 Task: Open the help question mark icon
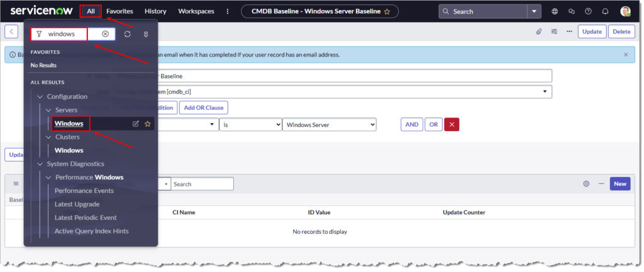587,11
